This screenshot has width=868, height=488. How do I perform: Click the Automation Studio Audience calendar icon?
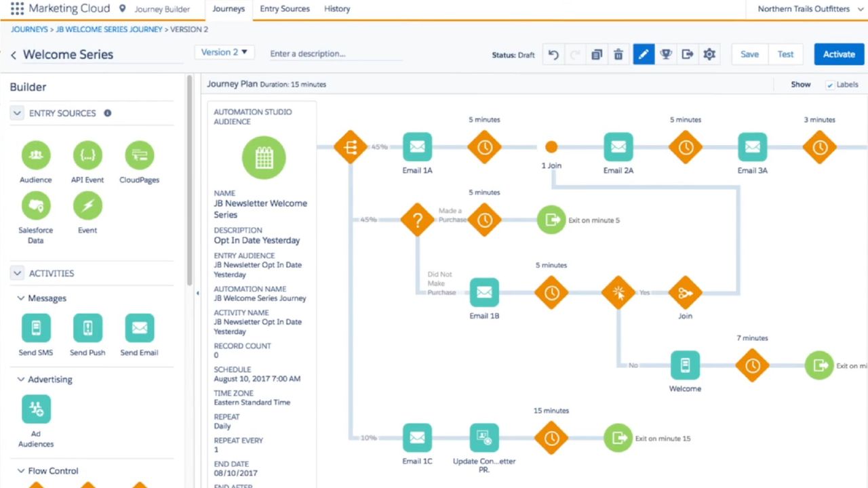click(x=264, y=158)
